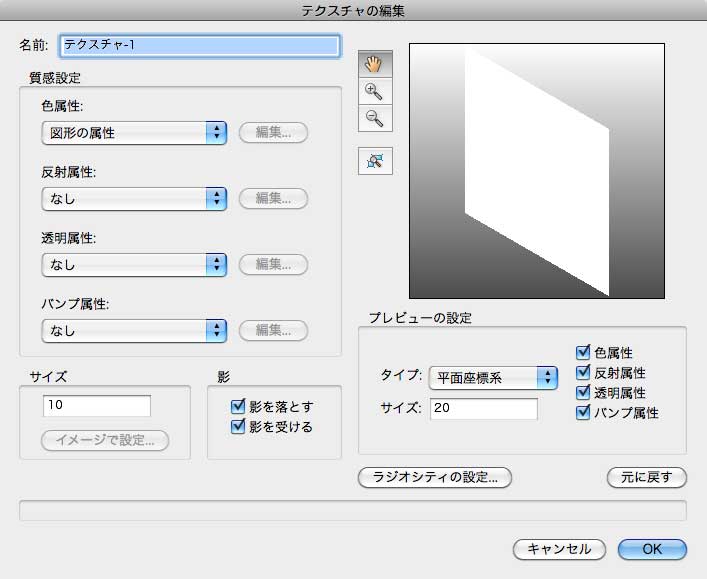Click the 名前 text field
The height and width of the screenshot is (579, 707).
point(200,45)
